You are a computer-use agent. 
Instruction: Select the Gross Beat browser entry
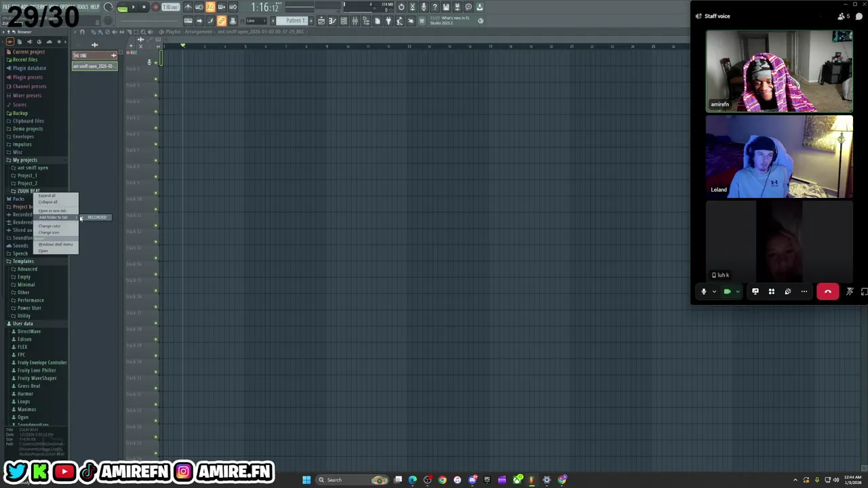[28, 386]
